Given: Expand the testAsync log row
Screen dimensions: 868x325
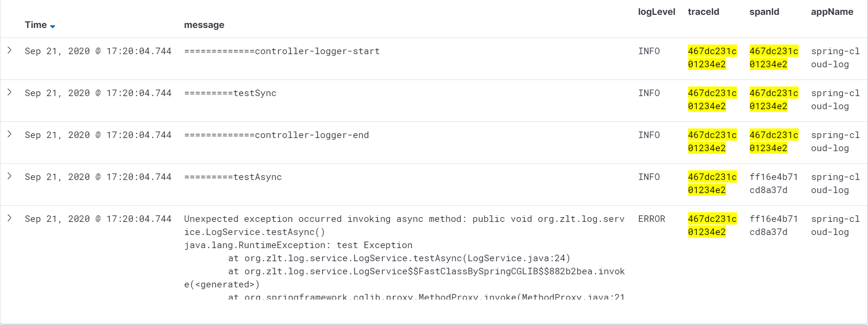Looking at the screenshot, I should coord(10,176).
